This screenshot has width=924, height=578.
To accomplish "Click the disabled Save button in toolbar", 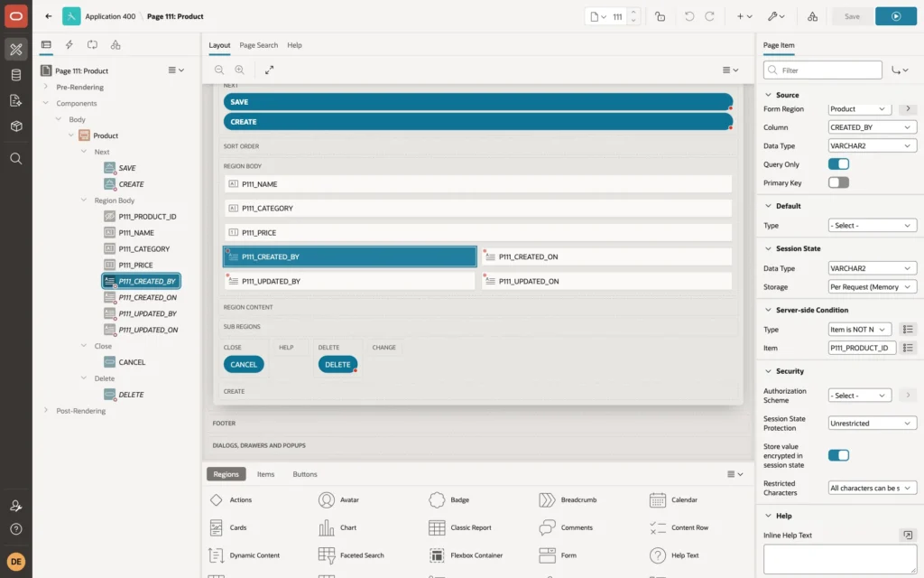I will pos(852,16).
